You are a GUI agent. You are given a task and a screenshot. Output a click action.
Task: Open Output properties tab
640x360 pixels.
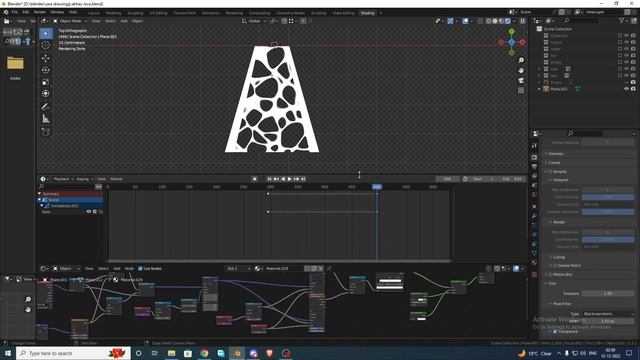coord(534,167)
